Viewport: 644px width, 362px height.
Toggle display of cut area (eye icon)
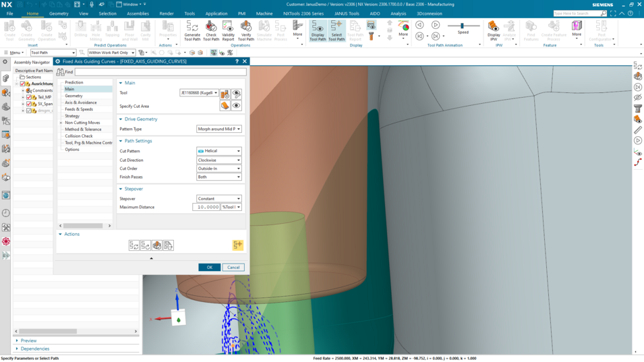(237, 106)
